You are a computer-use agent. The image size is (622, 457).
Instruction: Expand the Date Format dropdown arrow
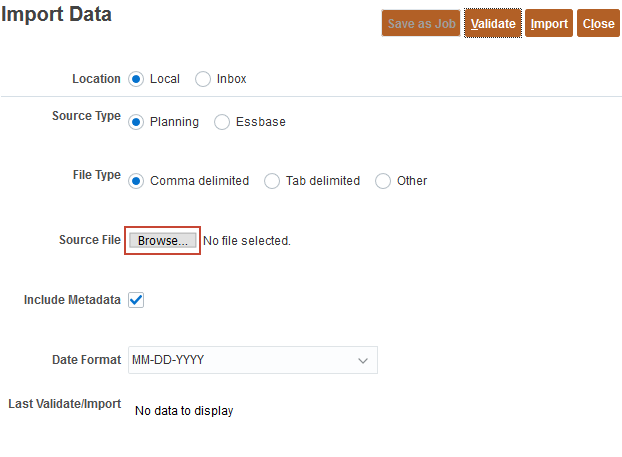tap(363, 360)
